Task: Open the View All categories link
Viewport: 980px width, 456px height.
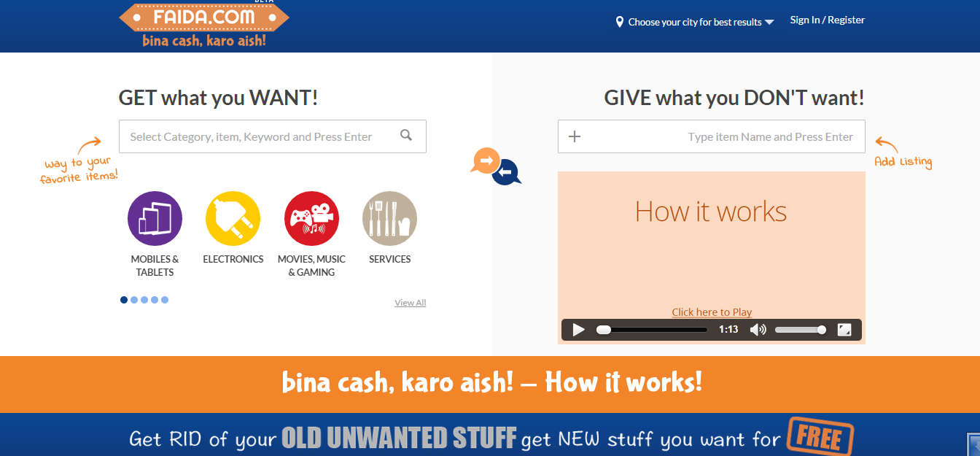Action: click(x=411, y=303)
